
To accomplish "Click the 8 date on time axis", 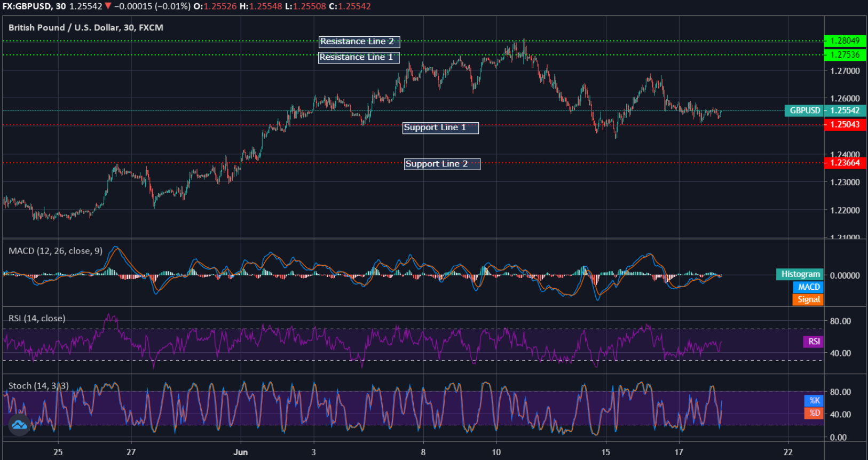I will coord(423,452).
